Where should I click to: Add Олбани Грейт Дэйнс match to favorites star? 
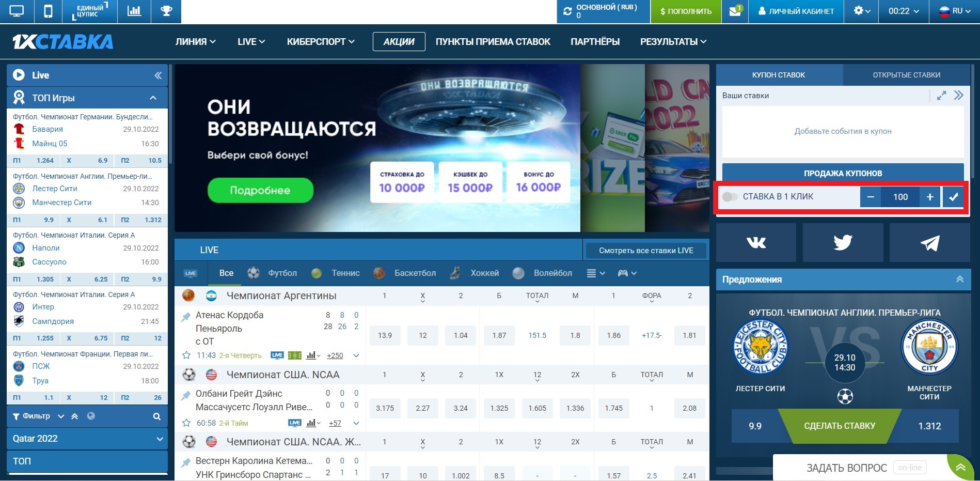click(x=186, y=423)
